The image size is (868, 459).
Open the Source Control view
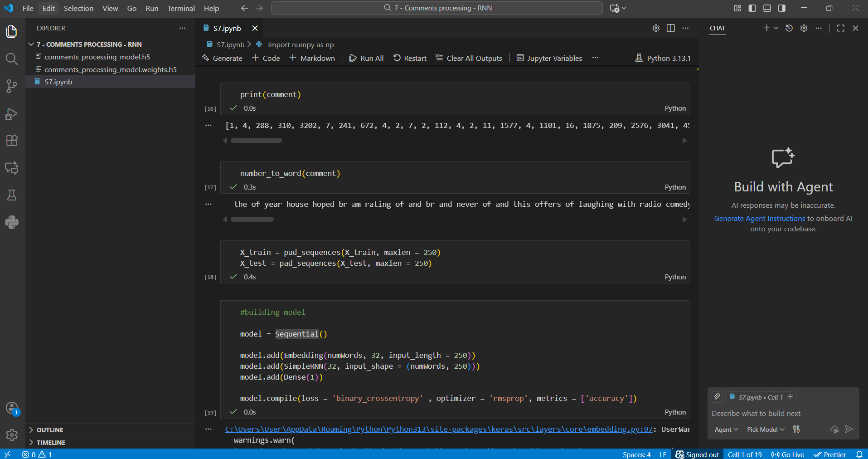pyautogui.click(x=12, y=86)
